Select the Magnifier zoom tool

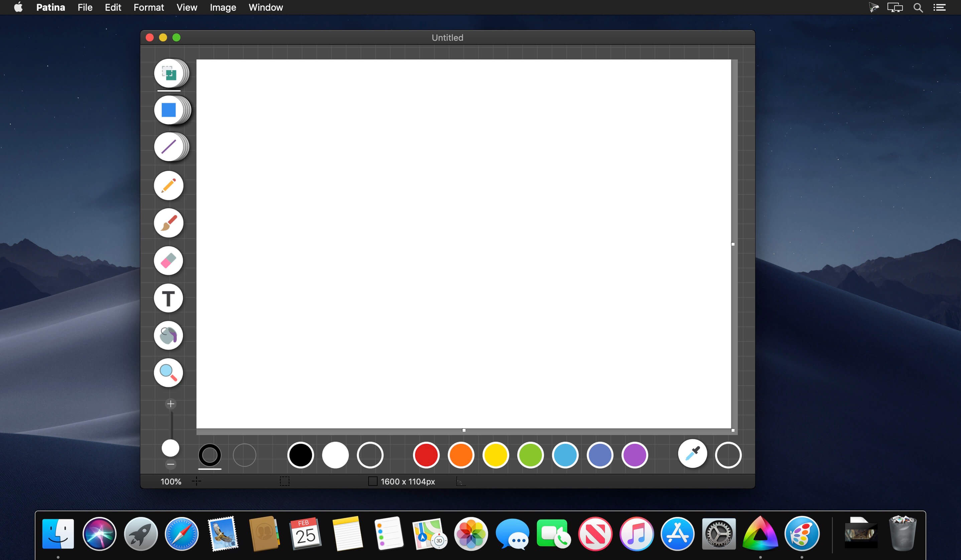coord(168,373)
